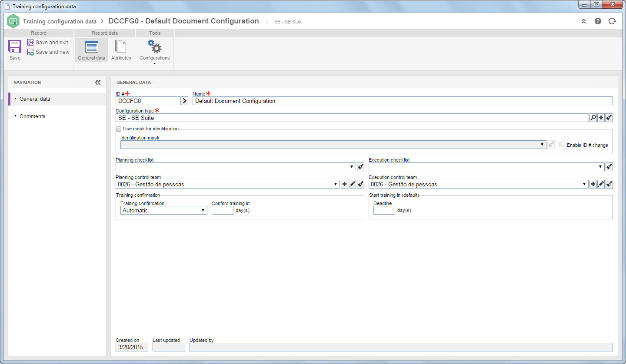Open help with the question mark icon

tap(598, 21)
